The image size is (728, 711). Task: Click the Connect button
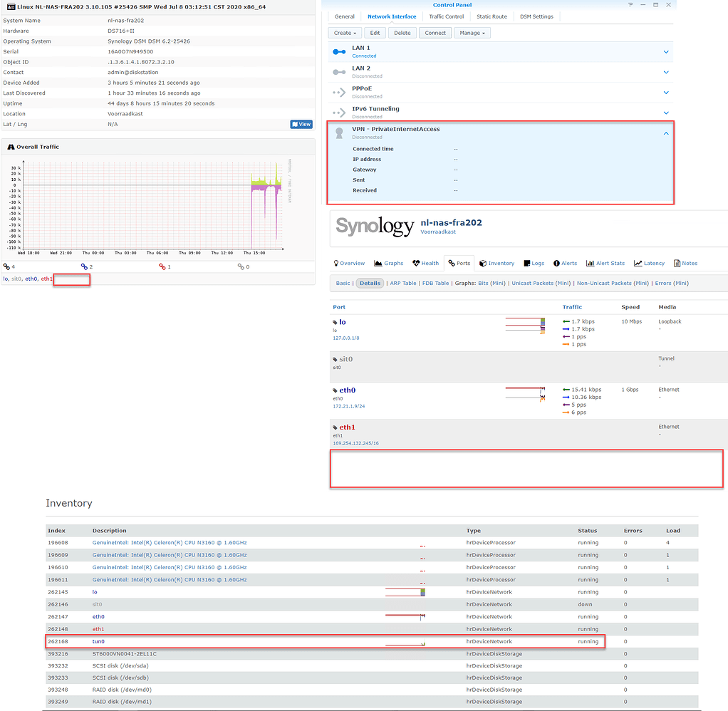click(435, 33)
